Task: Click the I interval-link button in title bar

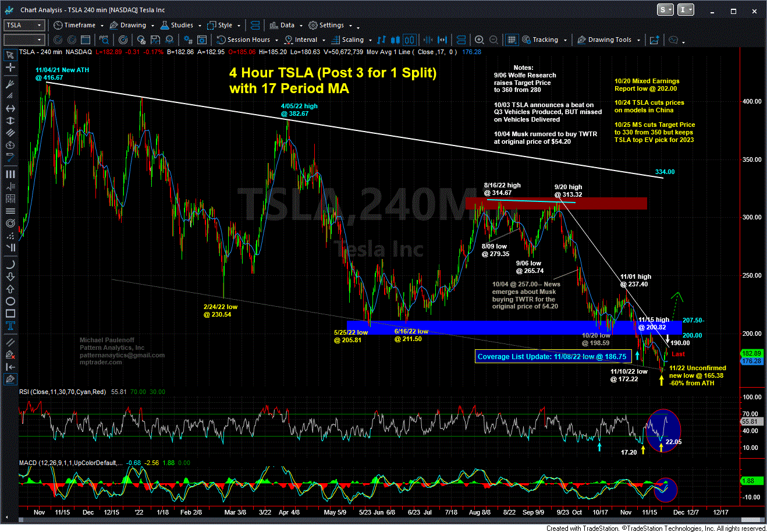Action: tap(686, 9)
